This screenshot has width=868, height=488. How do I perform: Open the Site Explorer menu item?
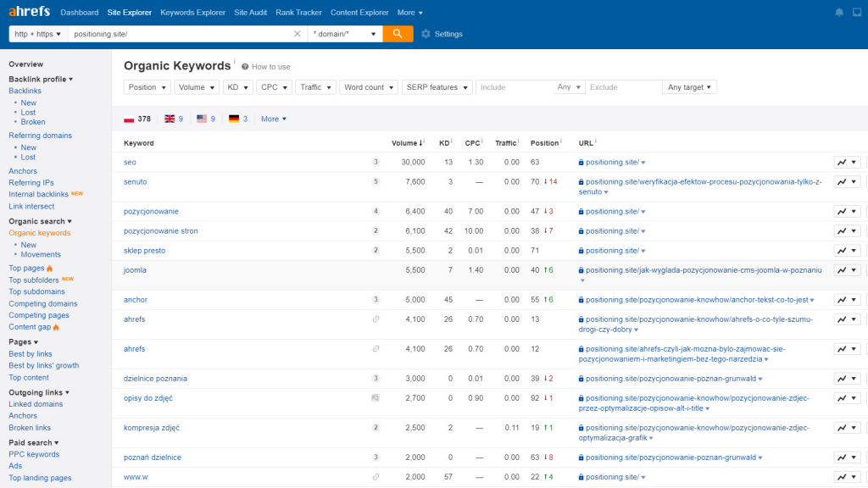[x=129, y=12]
